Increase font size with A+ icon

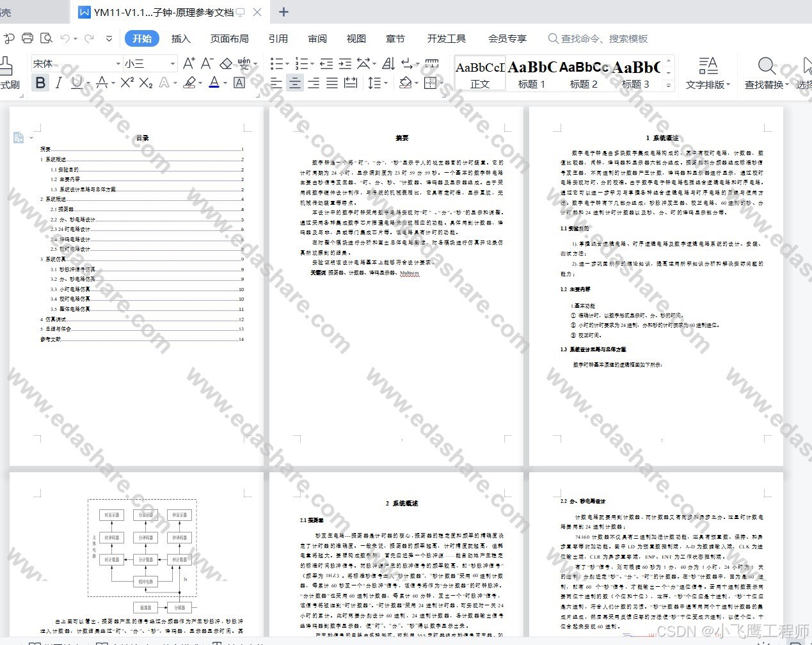pos(189,63)
